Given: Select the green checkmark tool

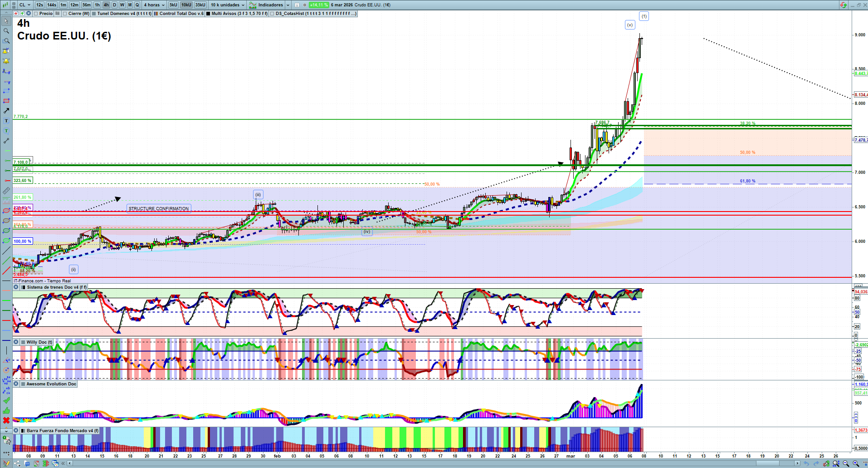Looking at the screenshot, I should point(6,400).
